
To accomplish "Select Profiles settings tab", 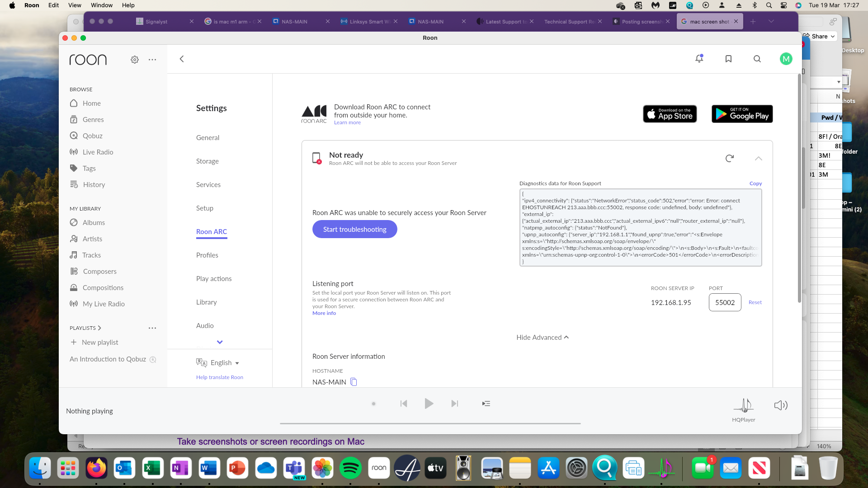I will click(207, 255).
